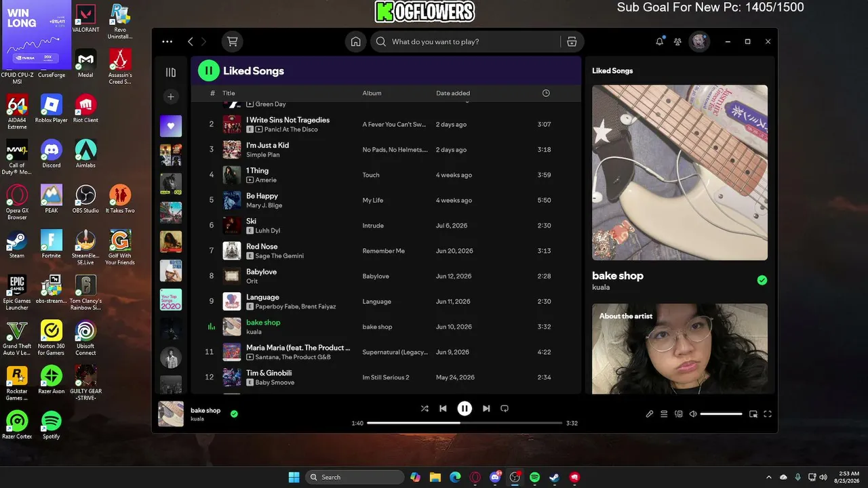The height and width of the screenshot is (488, 868).
Task: Seek within the song progress bar
Action: 465,423
